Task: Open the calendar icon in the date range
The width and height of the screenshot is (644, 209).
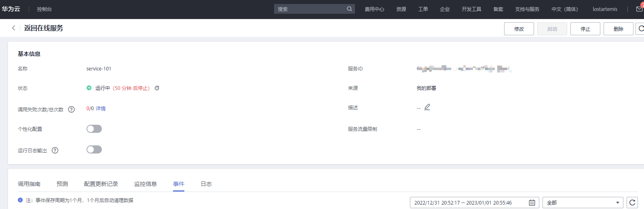Action: tap(532, 203)
